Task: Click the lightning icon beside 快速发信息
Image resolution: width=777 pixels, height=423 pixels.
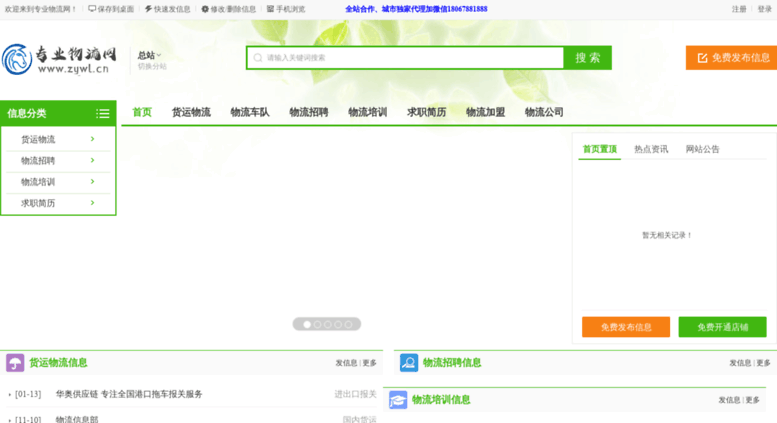Action: (x=148, y=9)
